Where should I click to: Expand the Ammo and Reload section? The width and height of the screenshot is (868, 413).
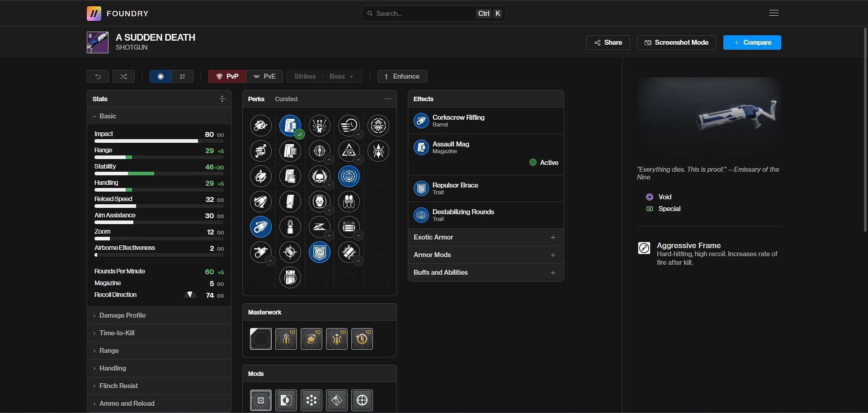tap(159, 404)
